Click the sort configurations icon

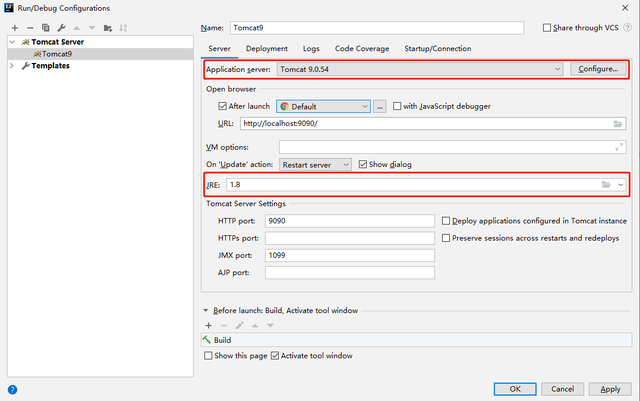tap(123, 27)
